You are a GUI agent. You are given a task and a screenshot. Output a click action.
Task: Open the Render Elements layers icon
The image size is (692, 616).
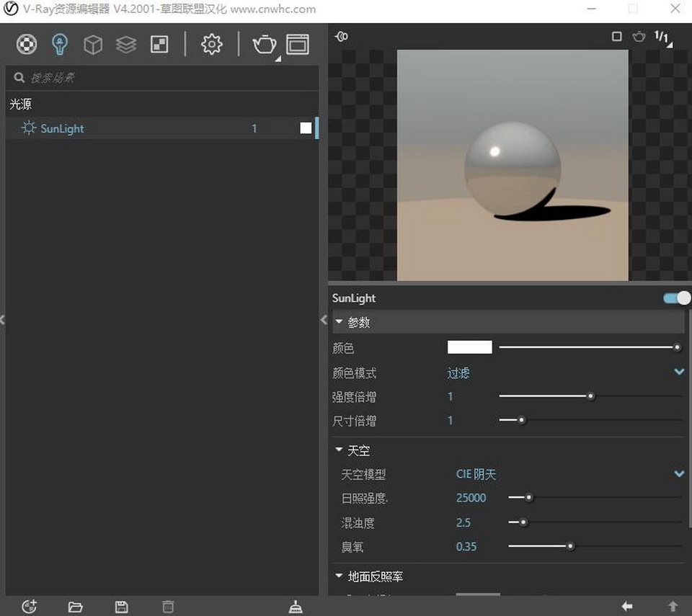coord(126,45)
